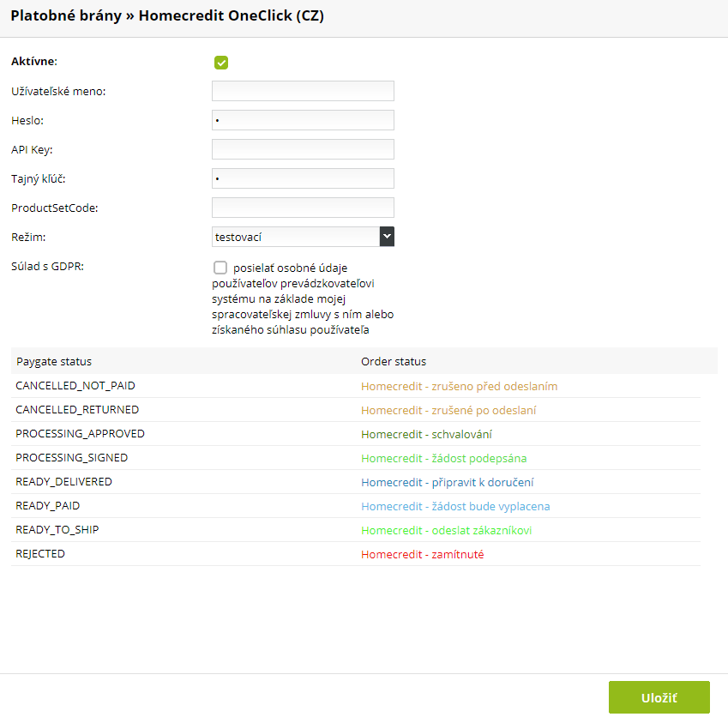Select the PROCESSING_SIGNED paygate status text

click(71, 458)
